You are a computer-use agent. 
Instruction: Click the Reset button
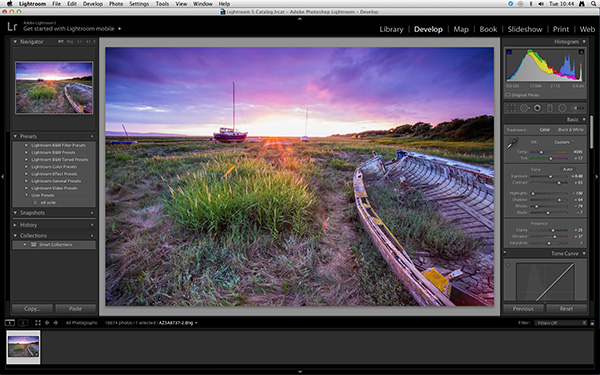click(x=567, y=308)
